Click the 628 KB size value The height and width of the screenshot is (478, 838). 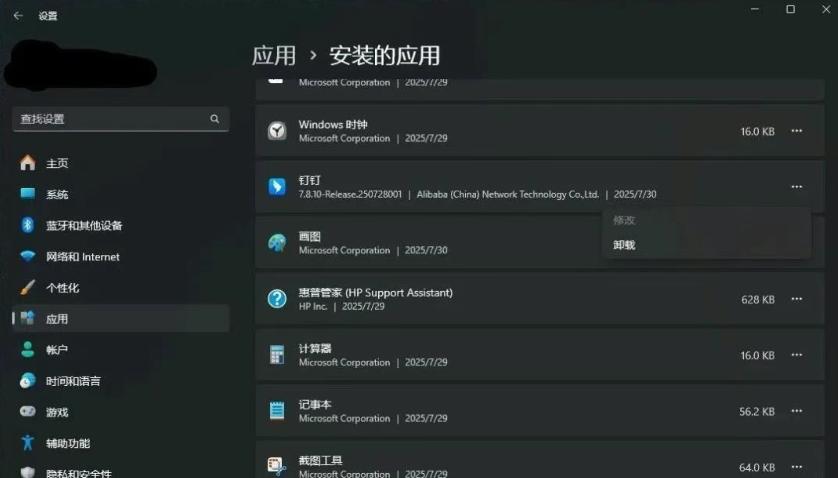point(758,299)
